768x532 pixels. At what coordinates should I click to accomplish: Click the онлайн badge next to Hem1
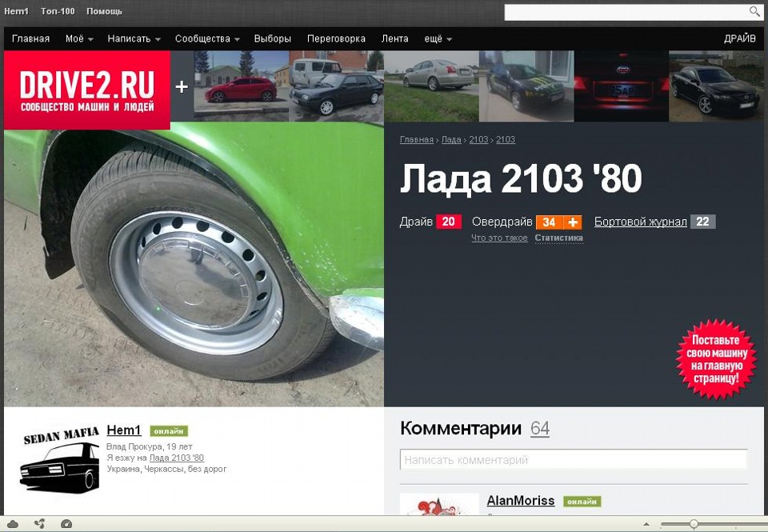169,431
